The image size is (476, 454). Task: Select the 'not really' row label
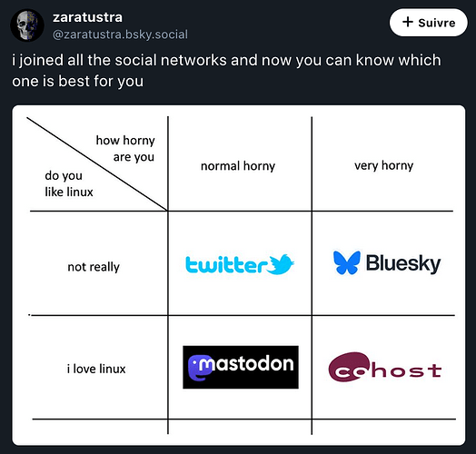94,267
